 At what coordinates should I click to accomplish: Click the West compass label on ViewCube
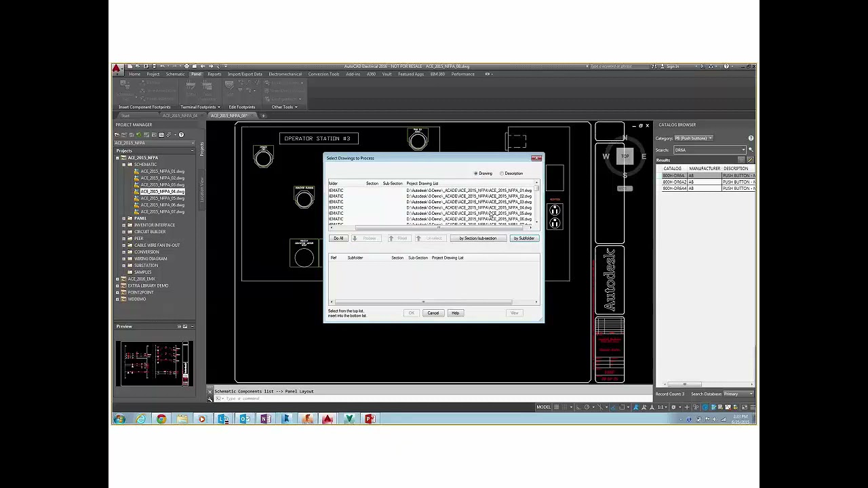click(x=606, y=157)
